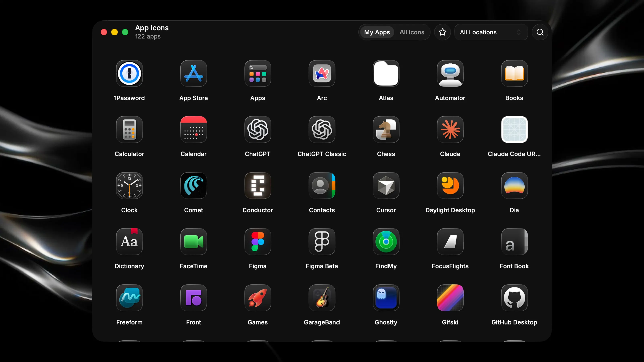
Task: Open the Books icon
Action: click(514, 73)
